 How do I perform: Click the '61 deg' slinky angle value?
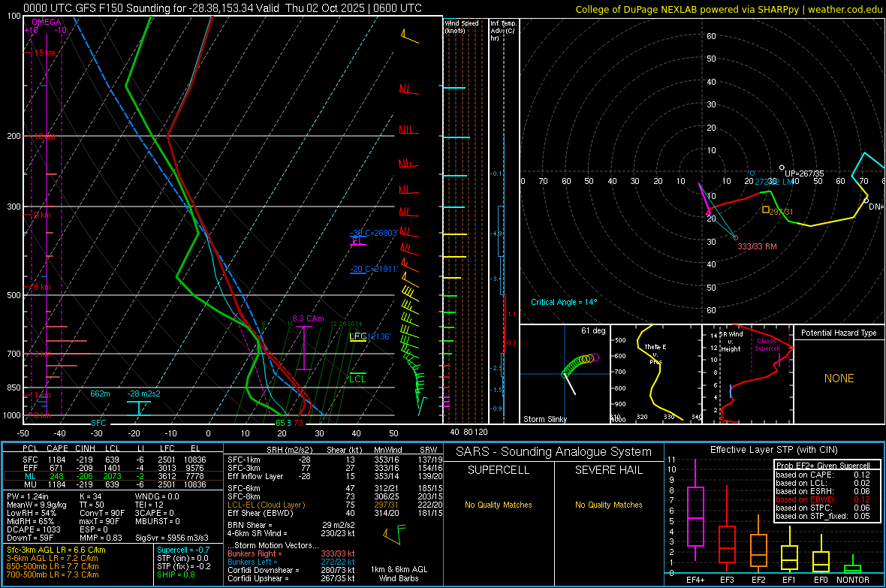[x=593, y=330]
